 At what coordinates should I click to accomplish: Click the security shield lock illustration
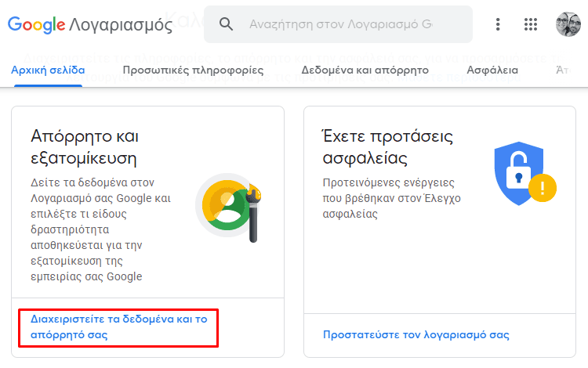point(525,173)
